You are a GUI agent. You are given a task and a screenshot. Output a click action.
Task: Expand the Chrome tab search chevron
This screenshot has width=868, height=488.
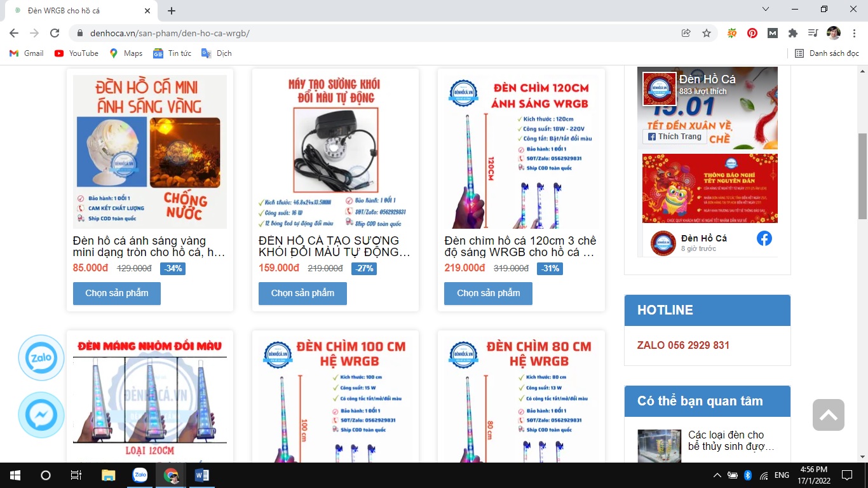[x=766, y=10]
